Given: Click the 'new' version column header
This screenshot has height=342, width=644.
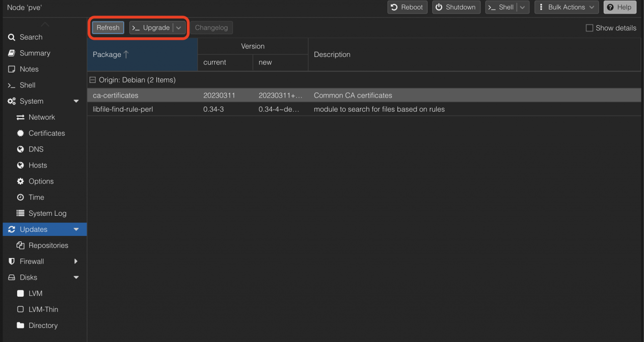Looking at the screenshot, I should [281, 62].
